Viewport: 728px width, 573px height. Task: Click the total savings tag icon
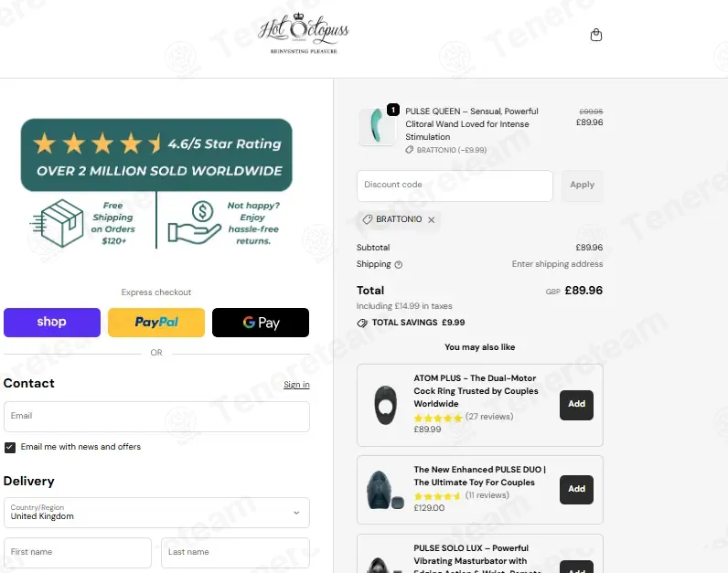coord(362,323)
